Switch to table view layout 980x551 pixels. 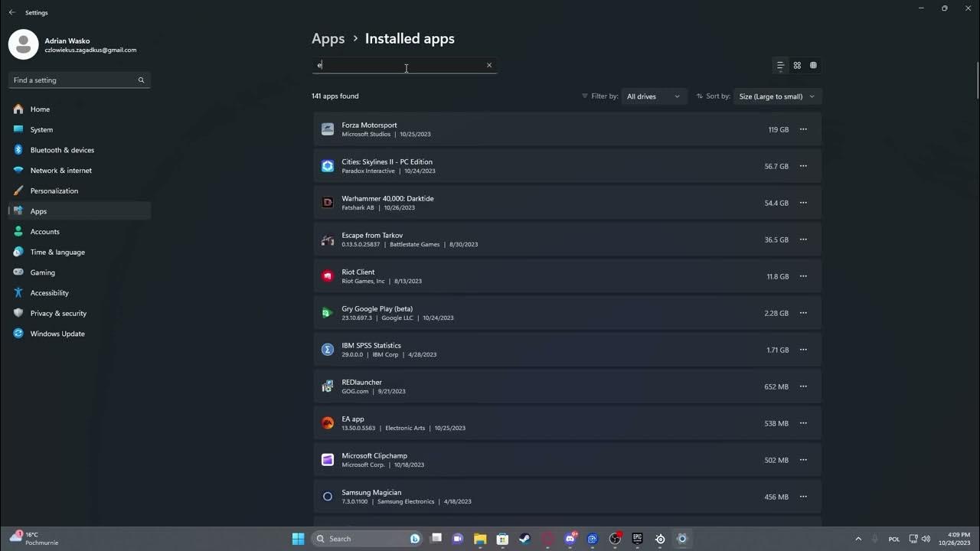click(x=813, y=66)
